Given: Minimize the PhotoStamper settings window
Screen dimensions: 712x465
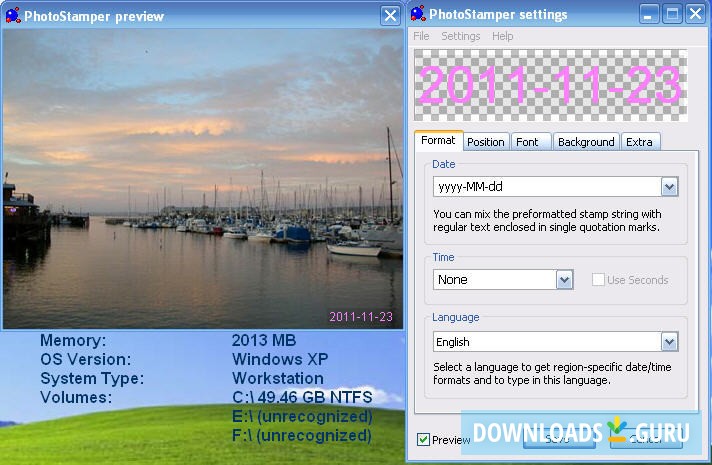Looking at the screenshot, I should (x=649, y=14).
